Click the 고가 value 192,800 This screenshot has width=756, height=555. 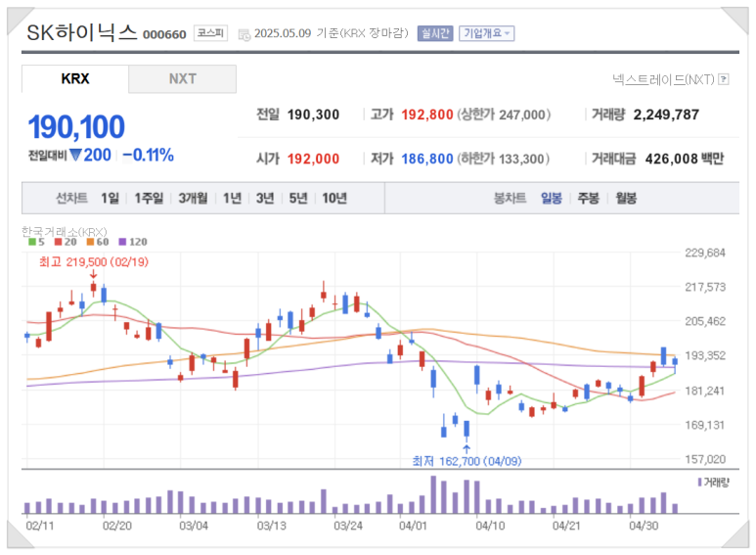pos(427,115)
